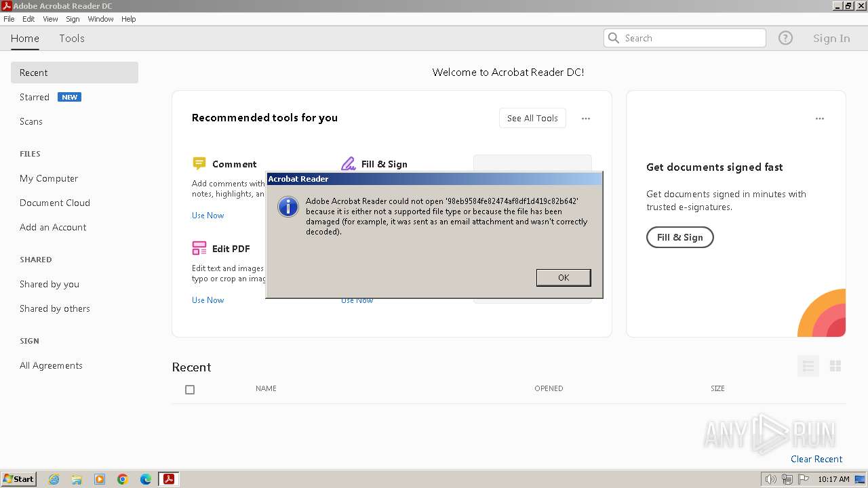The height and width of the screenshot is (488, 868).
Task: Click Use Now under Edit PDF
Action: pyautogui.click(x=208, y=300)
